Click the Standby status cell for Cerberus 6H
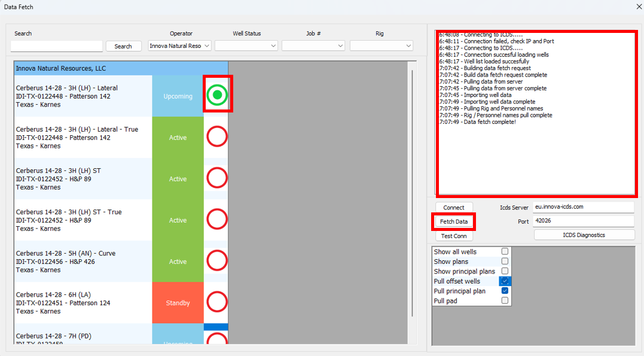 (178, 303)
